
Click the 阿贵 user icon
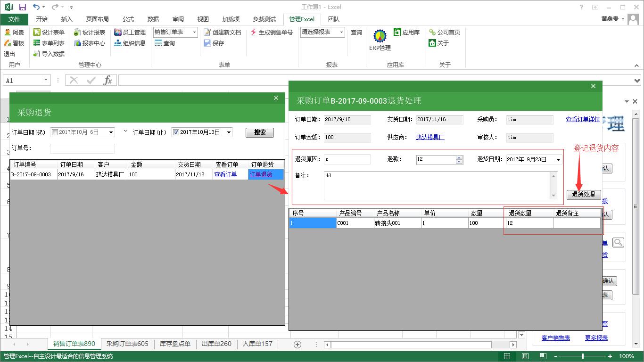[8, 32]
